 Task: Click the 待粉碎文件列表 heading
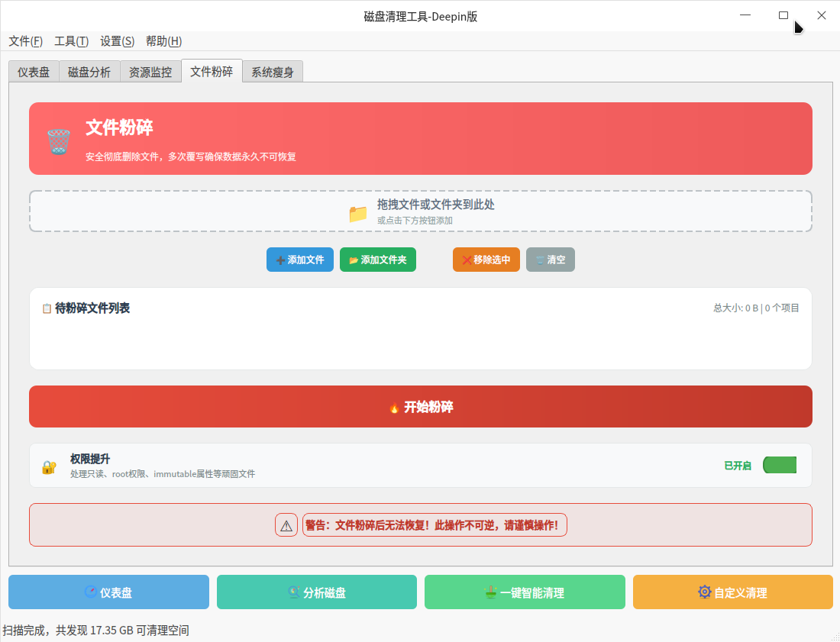coord(92,308)
